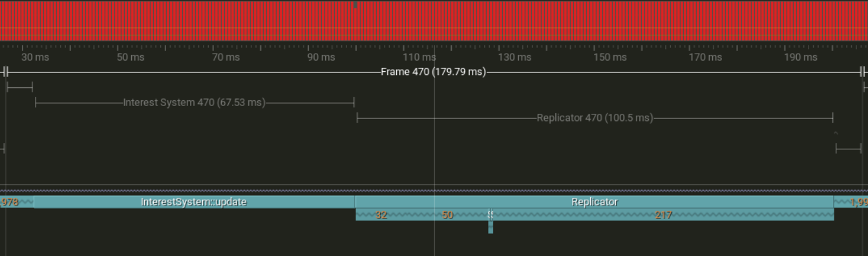868x256 pixels.
Task: Click the short unnamed span after Replicator marker
Action: coord(849,149)
